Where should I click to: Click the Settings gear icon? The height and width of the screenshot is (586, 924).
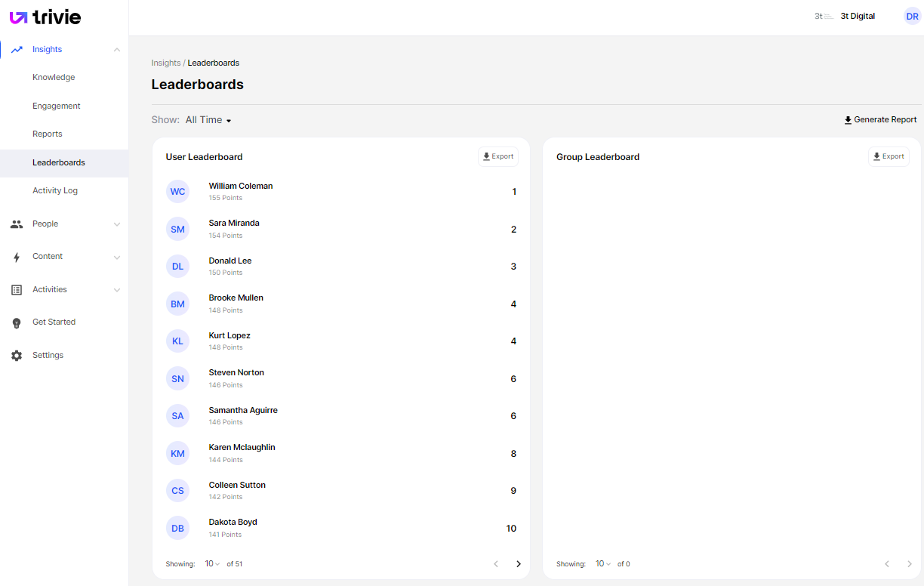point(17,356)
